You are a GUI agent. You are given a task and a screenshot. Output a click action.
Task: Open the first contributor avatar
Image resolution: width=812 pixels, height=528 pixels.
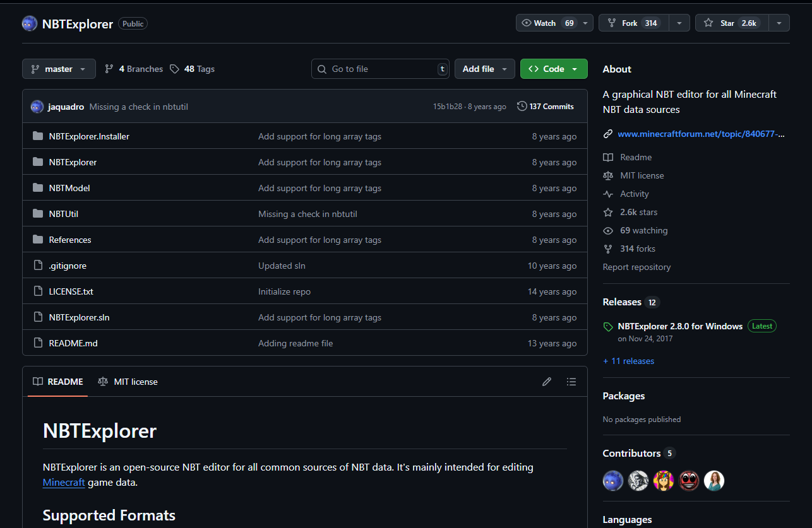tap(613, 481)
